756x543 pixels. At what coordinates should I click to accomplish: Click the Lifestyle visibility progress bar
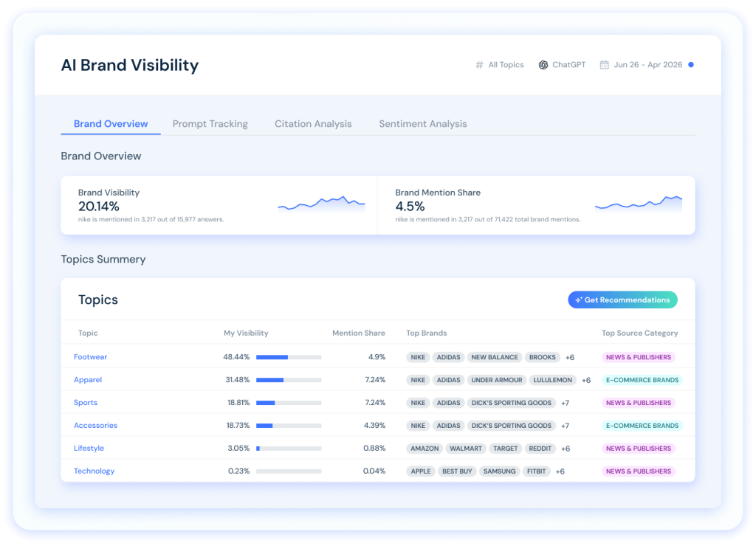[289, 448]
